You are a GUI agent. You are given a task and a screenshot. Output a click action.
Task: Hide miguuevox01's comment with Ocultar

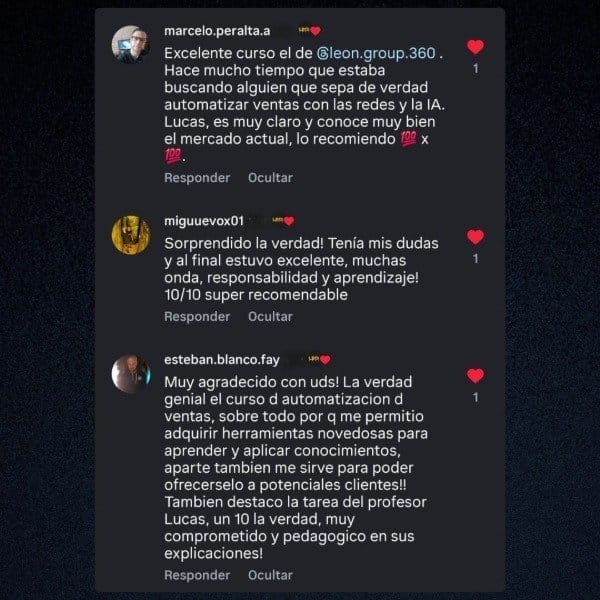coord(270,316)
